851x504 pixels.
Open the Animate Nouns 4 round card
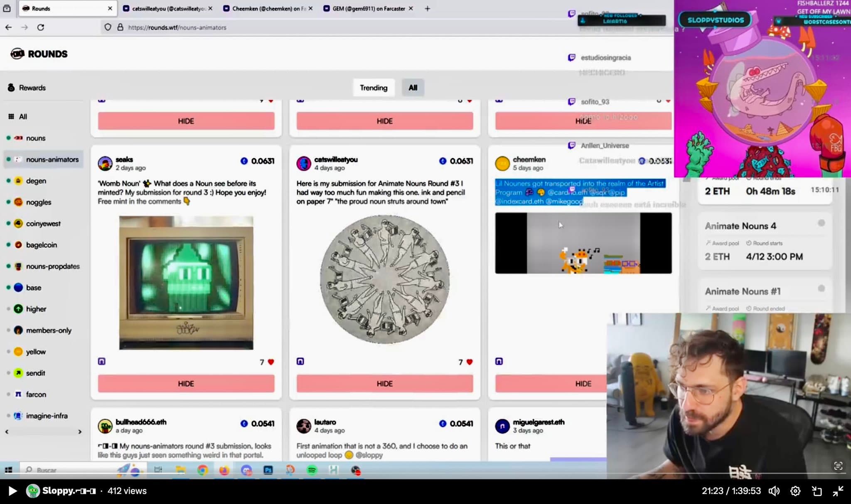765,241
